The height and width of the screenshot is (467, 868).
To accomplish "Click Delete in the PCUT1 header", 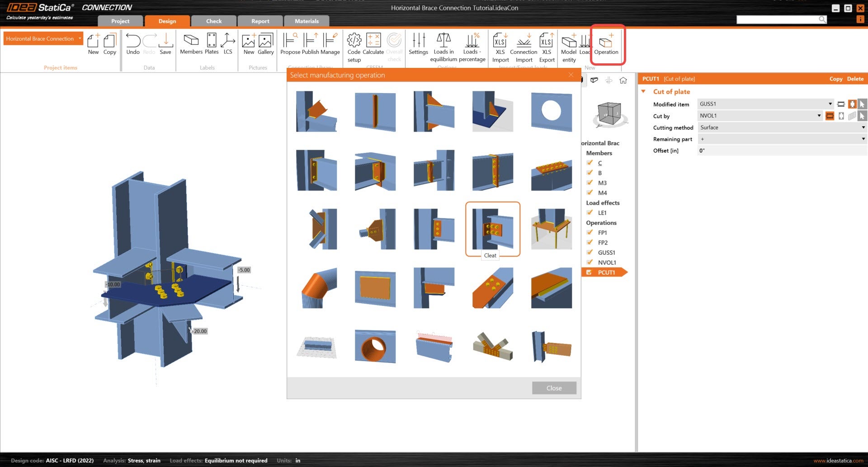I will (x=855, y=79).
